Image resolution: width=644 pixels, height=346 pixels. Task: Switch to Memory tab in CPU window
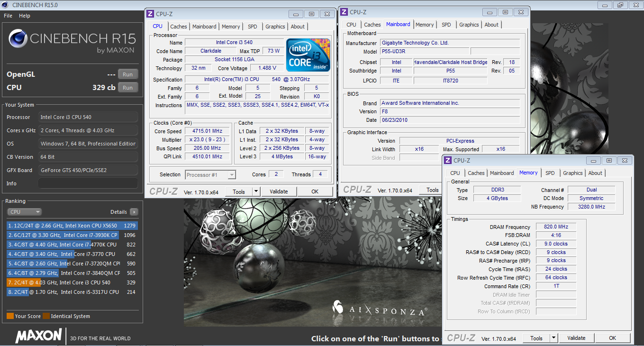tap(231, 27)
